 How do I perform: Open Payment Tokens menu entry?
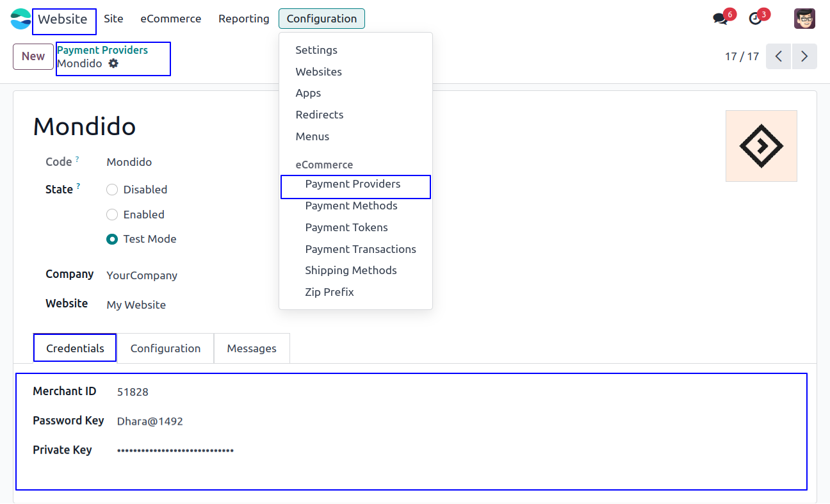tap(346, 227)
